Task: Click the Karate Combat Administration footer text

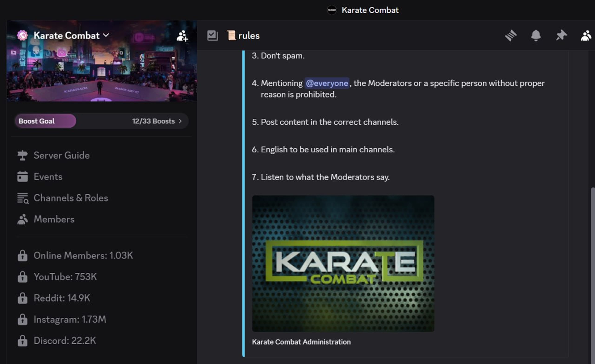Action: [x=301, y=342]
